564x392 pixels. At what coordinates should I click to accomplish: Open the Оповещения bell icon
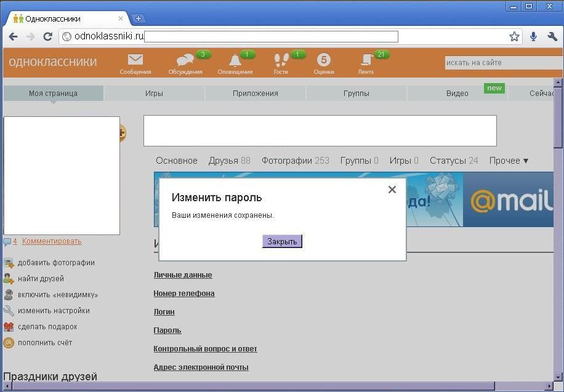[235, 60]
